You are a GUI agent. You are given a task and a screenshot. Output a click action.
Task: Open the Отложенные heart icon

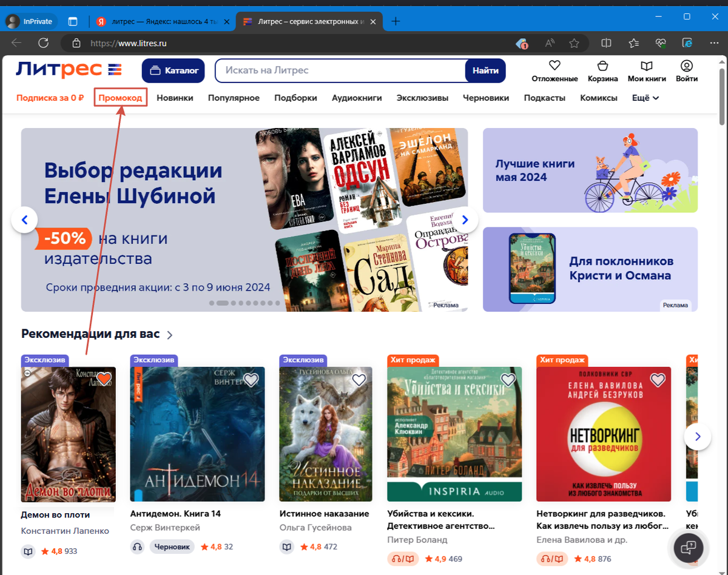[554, 66]
